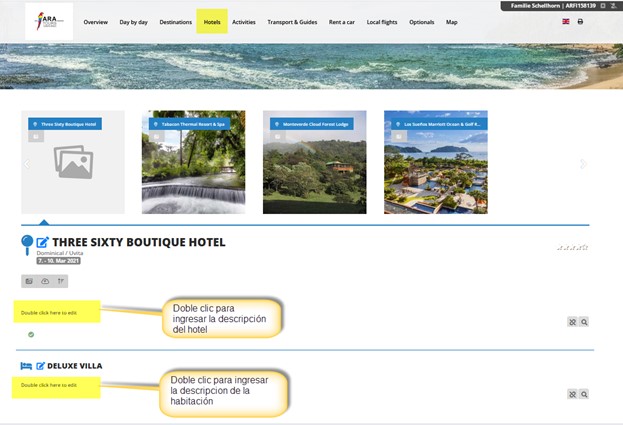Open the Hotels tab

[x=211, y=21]
